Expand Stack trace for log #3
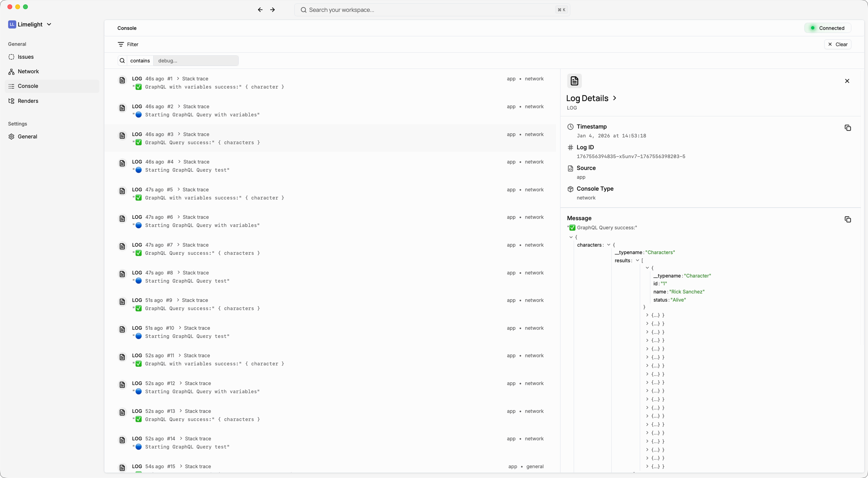 (x=193, y=134)
